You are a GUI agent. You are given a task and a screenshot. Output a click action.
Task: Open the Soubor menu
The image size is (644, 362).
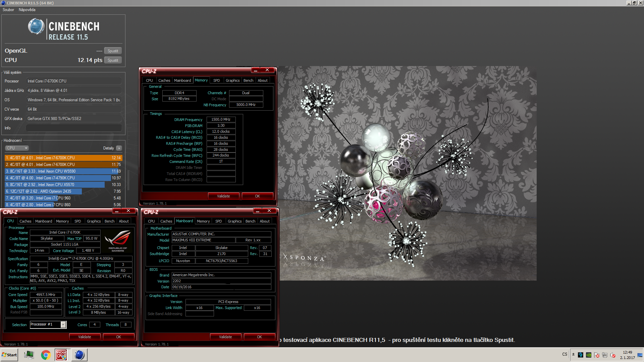[8, 10]
